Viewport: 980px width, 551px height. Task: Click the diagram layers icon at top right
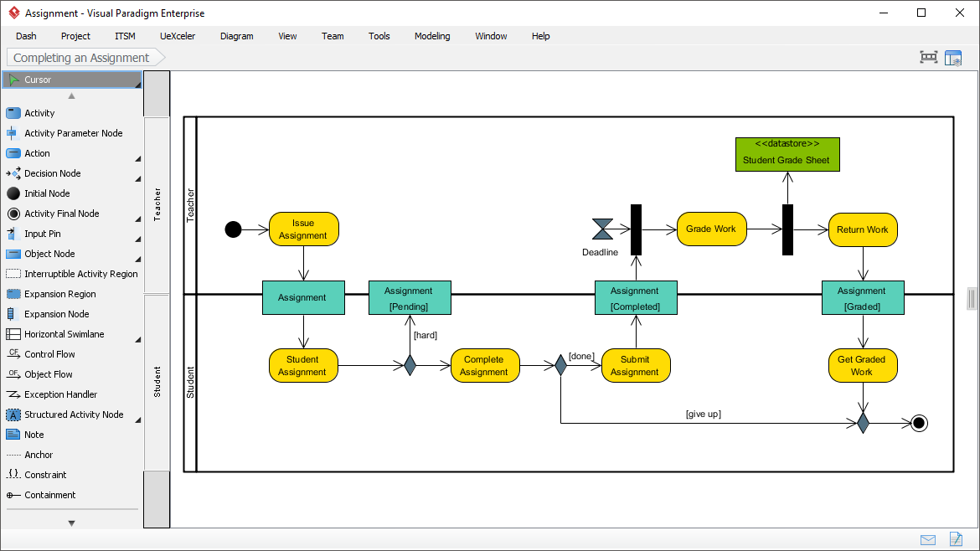(954, 57)
